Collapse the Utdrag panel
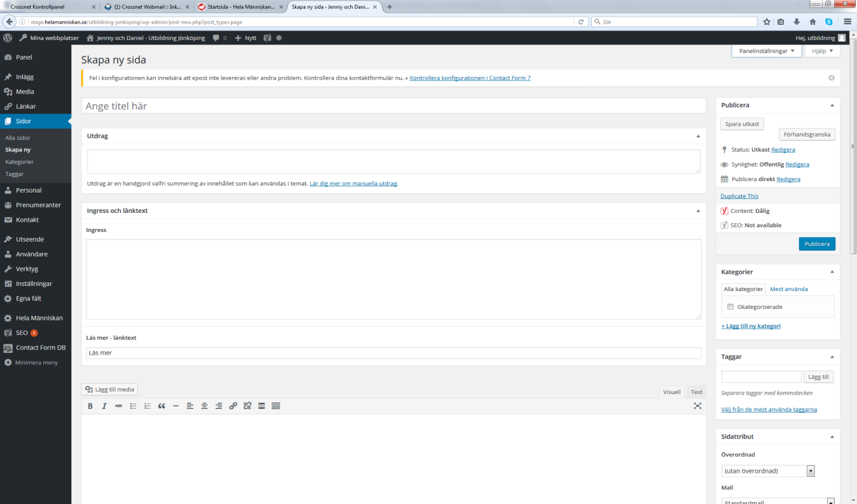Viewport: 857px width, 504px height. [x=698, y=136]
